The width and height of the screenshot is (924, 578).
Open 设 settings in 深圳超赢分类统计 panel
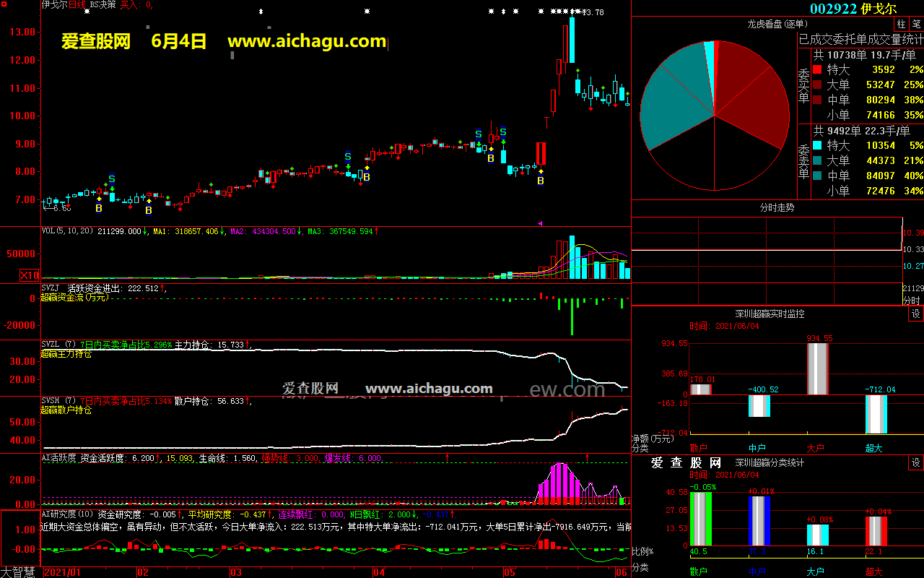click(916, 462)
